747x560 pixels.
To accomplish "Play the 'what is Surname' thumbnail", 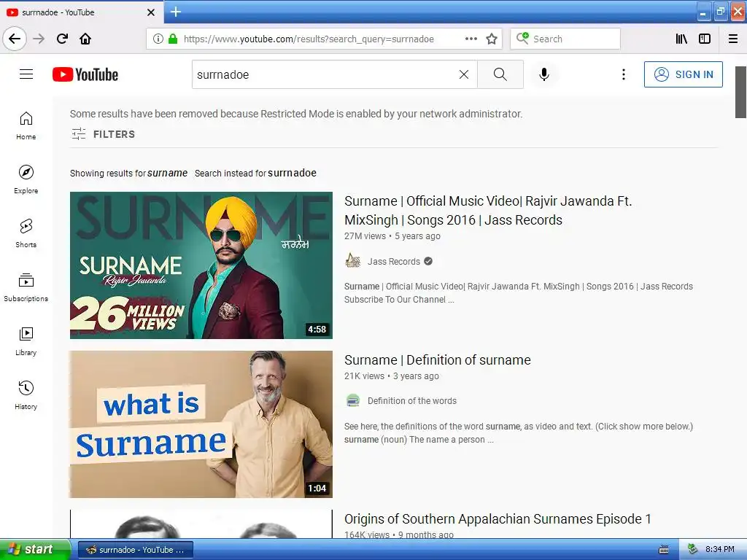I will pyautogui.click(x=201, y=424).
